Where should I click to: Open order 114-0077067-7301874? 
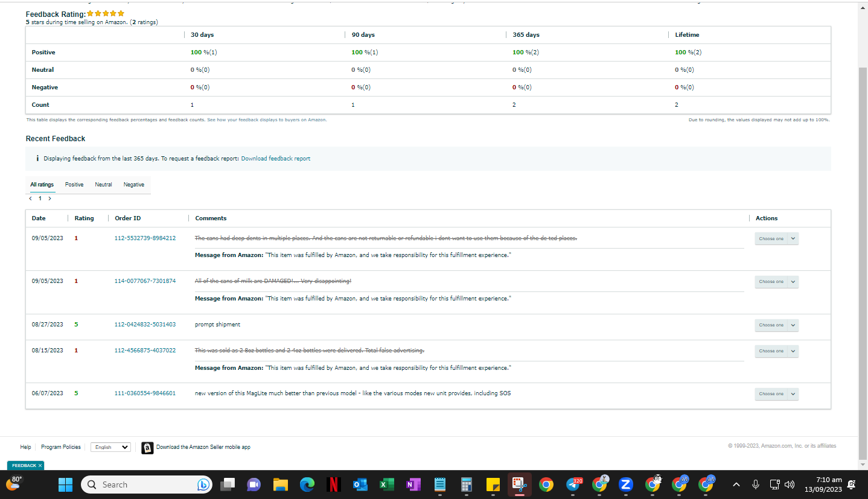click(145, 281)
